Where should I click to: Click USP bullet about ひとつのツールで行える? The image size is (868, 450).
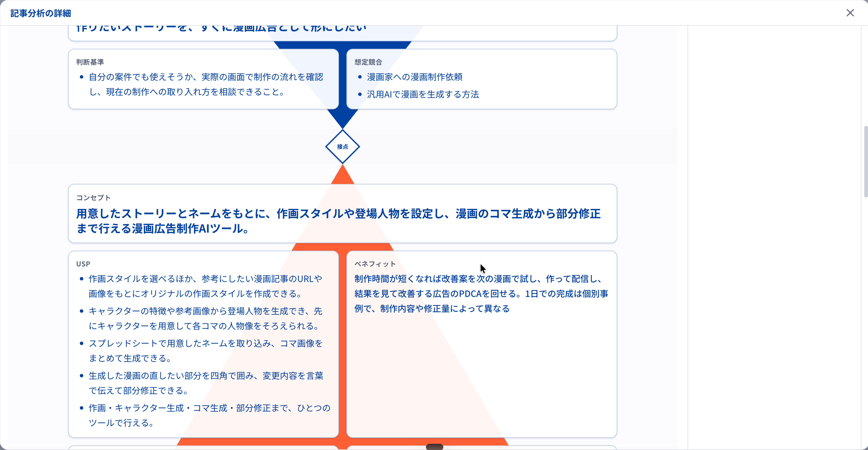210,415
